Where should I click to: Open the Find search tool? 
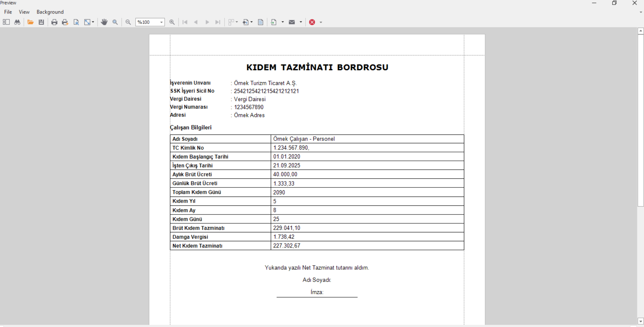(17, 22)
